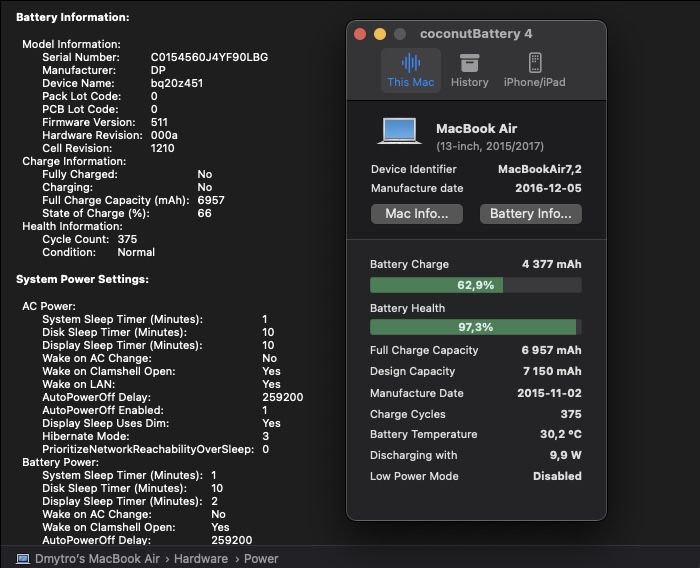The image size is (700, 568).
Task: Select Hibernate Mode value 3
Action: tap(266, 436)
